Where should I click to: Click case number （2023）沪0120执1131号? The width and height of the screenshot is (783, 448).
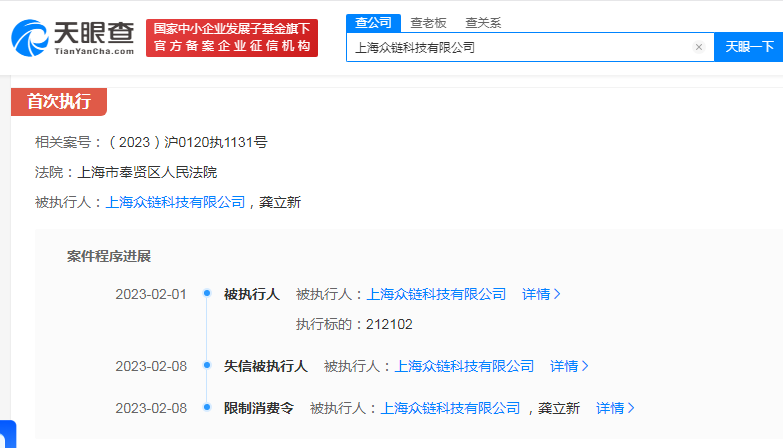tap(186, 142)
